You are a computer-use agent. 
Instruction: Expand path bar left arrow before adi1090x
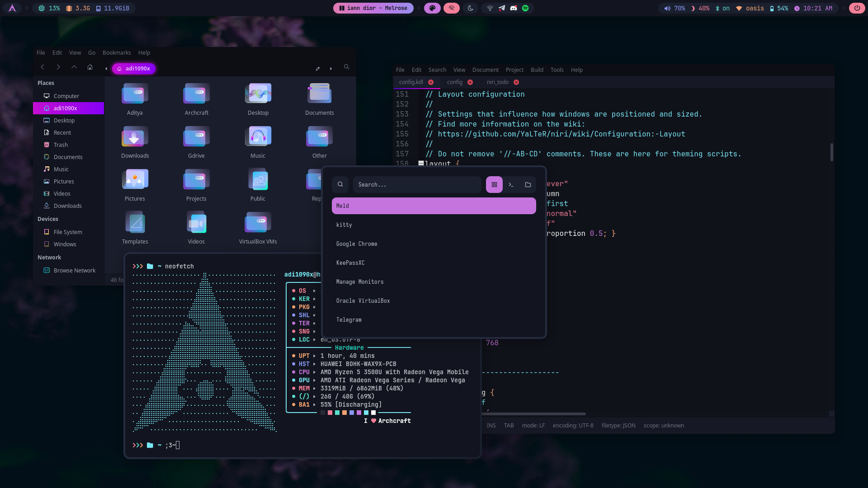[106, 69]
